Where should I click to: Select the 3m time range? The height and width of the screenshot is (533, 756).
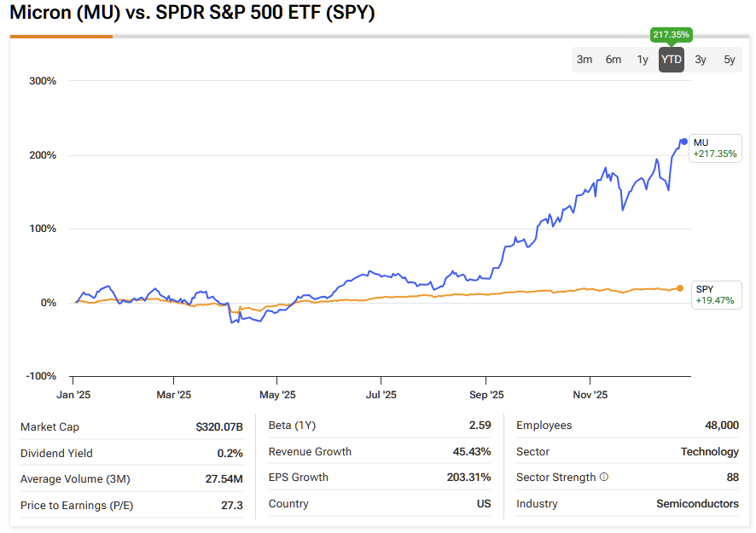pos(584,60)
